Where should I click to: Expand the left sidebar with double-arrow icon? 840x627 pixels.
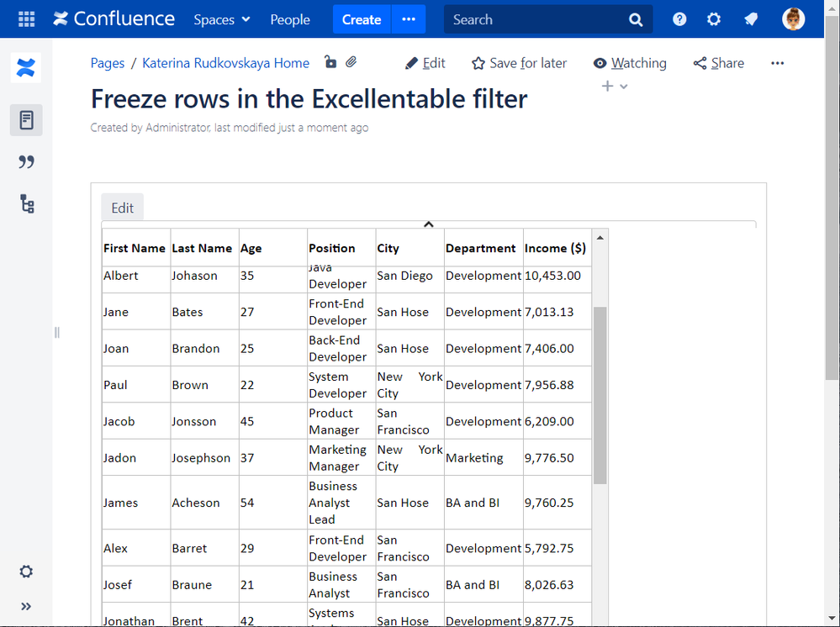click(x=26, y=606)
